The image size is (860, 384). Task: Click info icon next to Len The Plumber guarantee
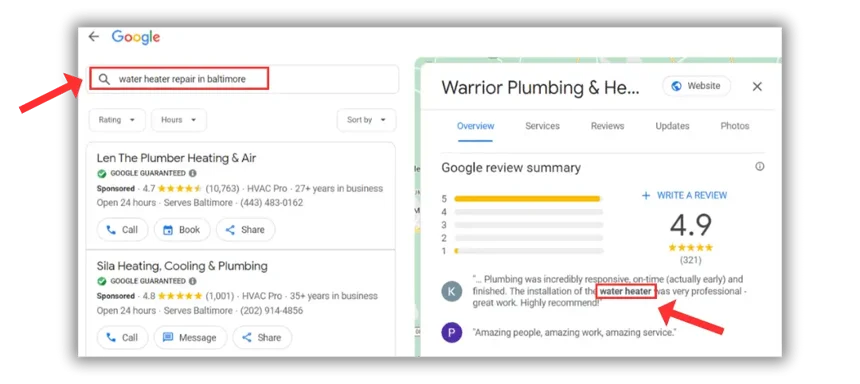pos(193,173)
